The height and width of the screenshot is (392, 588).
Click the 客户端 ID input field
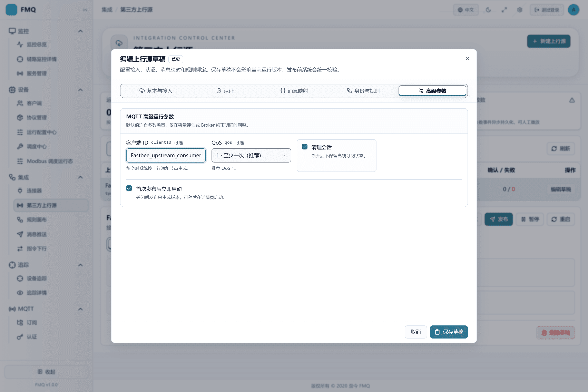[166, 155]
